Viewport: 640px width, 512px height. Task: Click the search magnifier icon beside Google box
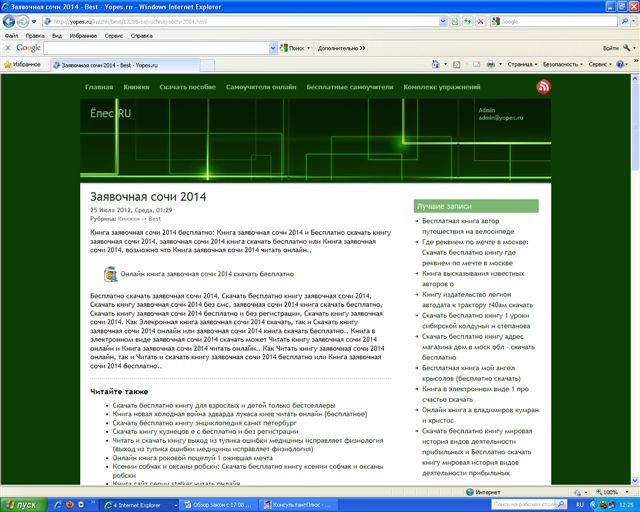click(624, 20)
